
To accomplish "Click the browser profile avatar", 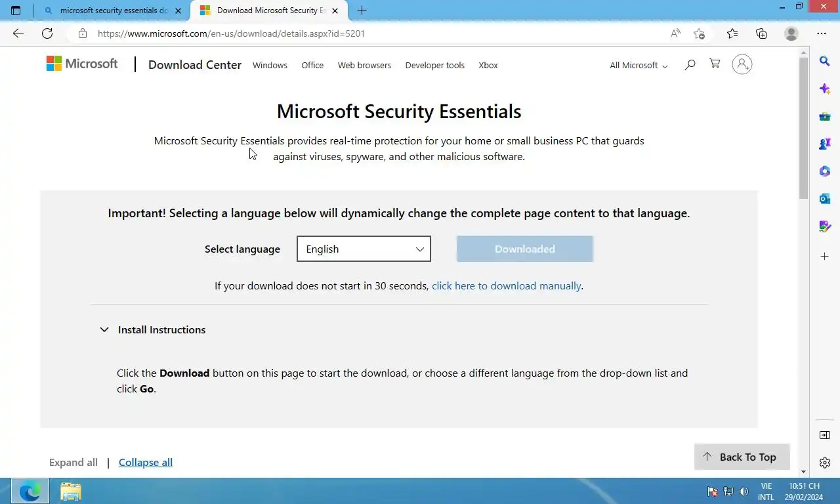I will click(x=791, y=33).
